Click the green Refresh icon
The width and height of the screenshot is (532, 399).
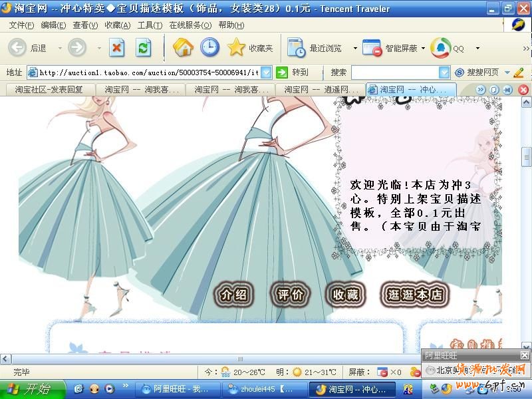coord(143,47)
